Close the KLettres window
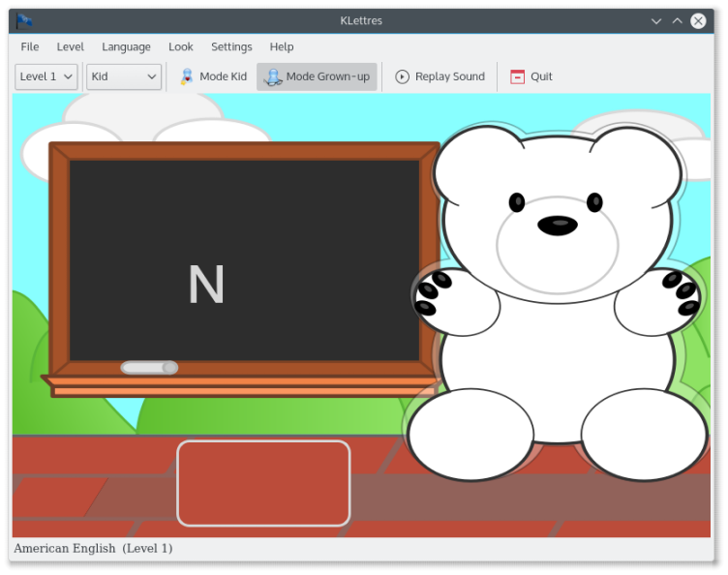728x575 pixels. [698, 20]
